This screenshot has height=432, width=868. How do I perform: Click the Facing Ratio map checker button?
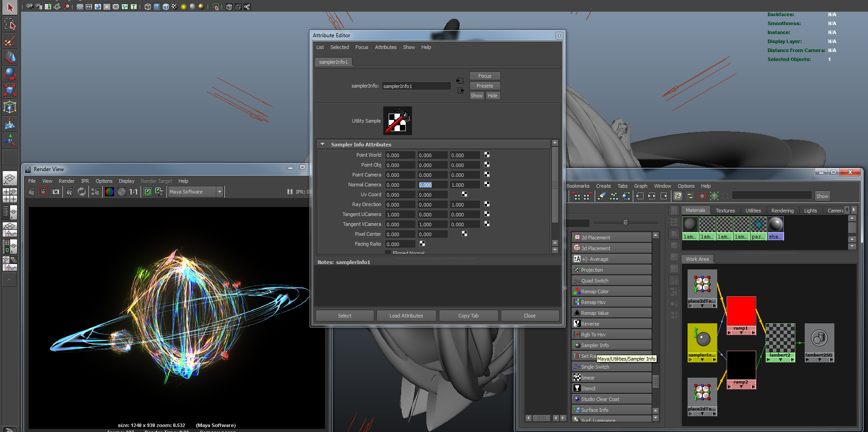click(422, 244)
